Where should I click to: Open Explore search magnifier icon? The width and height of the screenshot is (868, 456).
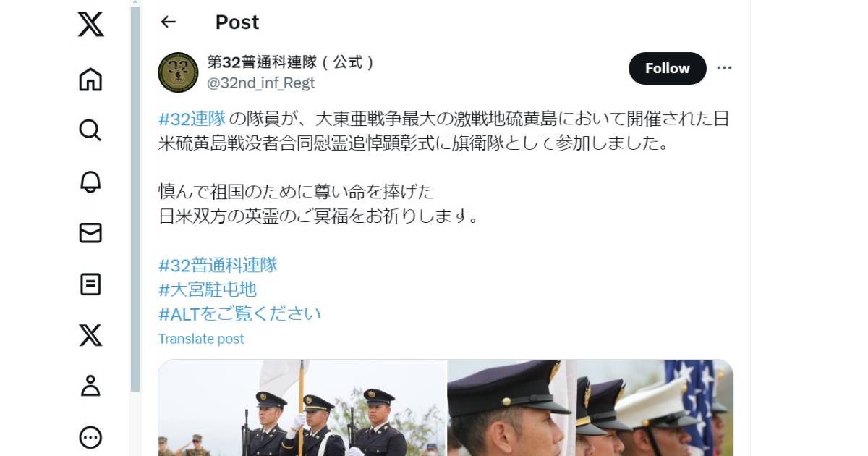point(90,130)
